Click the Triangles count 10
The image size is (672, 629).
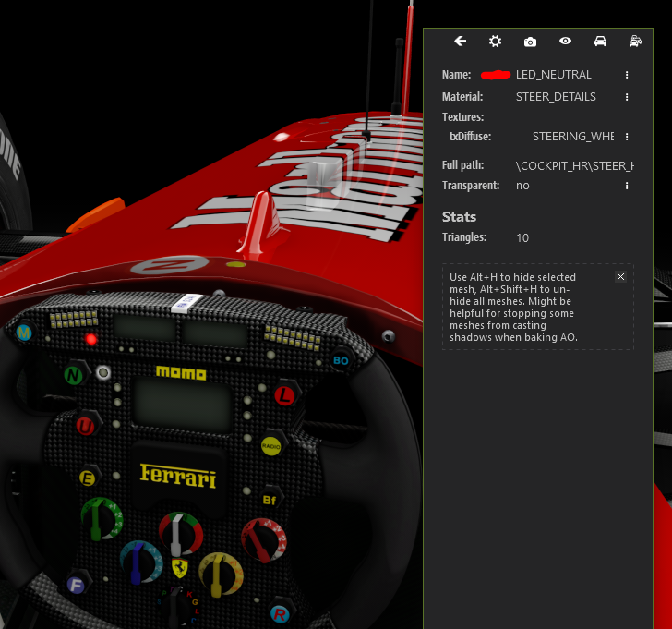click(x=522, y=238)
